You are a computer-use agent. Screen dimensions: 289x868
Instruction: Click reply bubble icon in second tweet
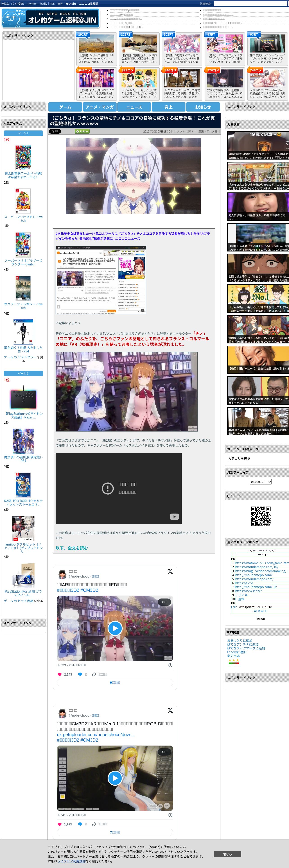click(x=80, y=824)
